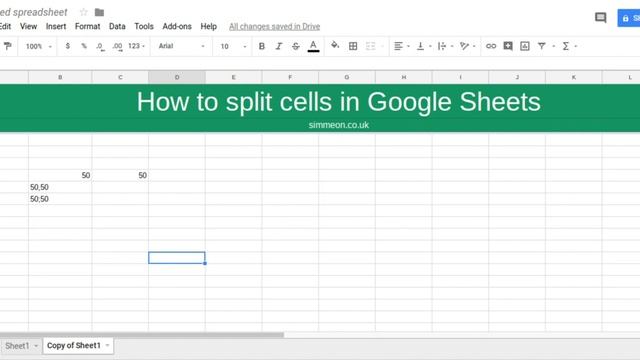Open the functions sigma icon
The height and width of the screenshot is (360, 640).
pos(566,46)
